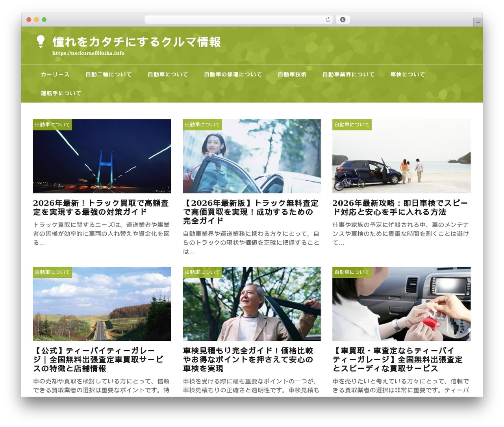Click excerpt starting 車検を受ける際に最も重要な
Screen dimensions: 504x427
pos(251,386)
